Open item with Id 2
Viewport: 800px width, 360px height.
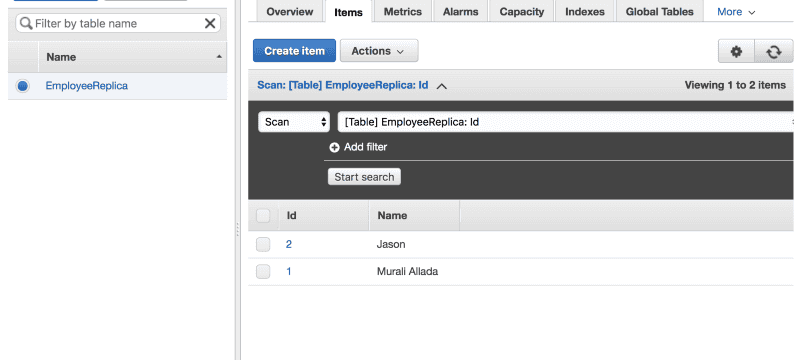(289, 245)
